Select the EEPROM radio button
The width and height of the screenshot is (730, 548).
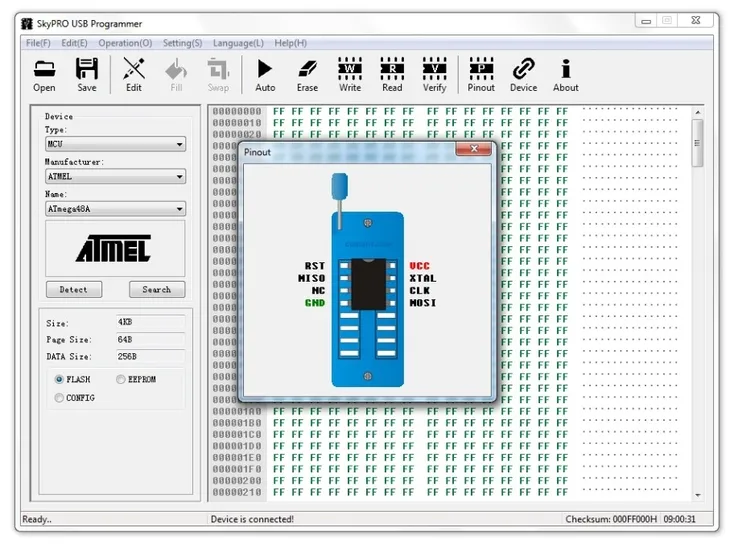click(x=121, y=379)
